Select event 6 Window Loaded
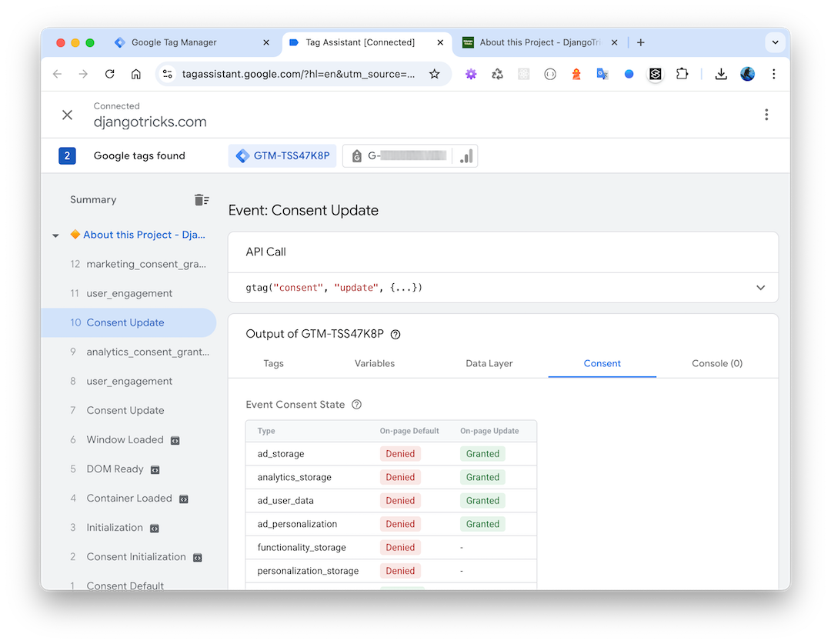The height and width of the screenshot is (644, 831). (128, 440)
